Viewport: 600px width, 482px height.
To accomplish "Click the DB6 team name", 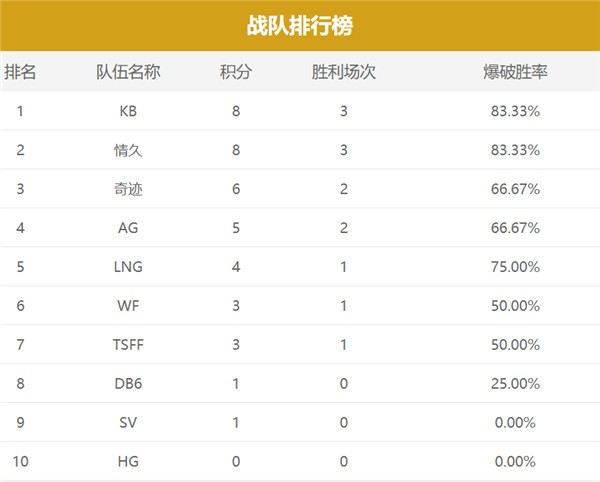I will tap(128, 384).
